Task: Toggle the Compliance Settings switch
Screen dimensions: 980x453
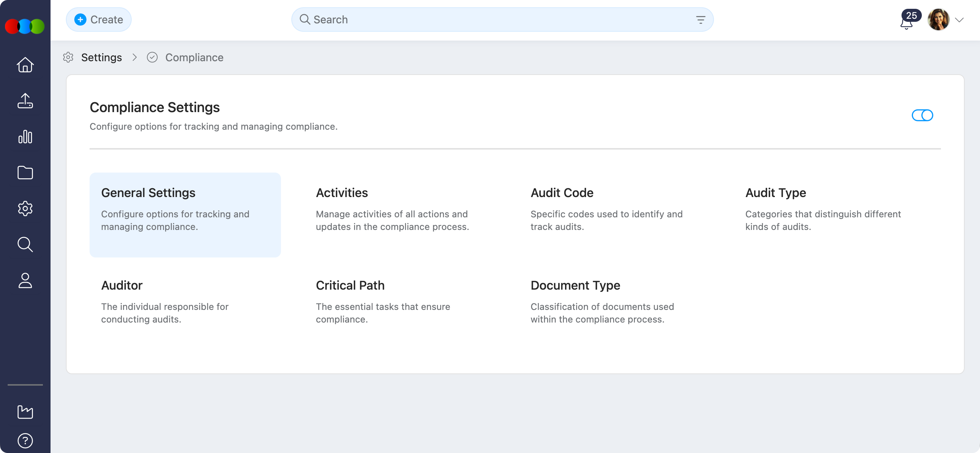Action: 922,115
